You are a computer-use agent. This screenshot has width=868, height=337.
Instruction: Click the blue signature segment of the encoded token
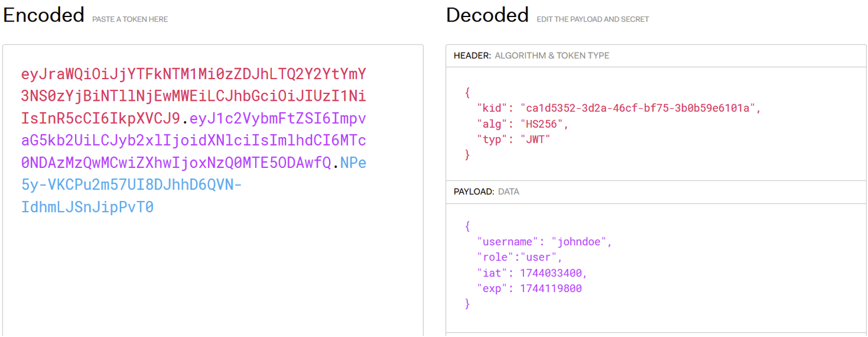pos(131,185)
